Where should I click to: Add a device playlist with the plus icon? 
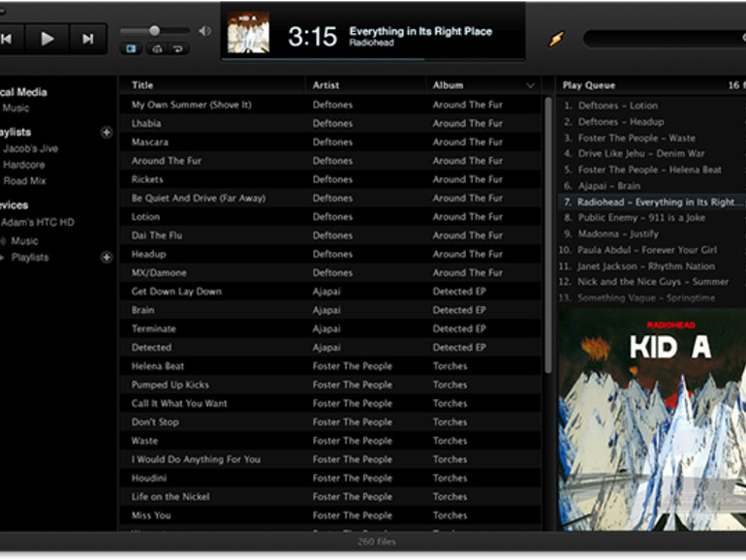click(x=107, y=258)
